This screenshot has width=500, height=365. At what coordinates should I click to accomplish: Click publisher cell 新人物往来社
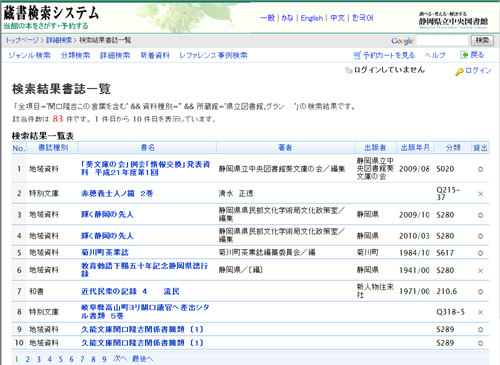pos(375,291)
